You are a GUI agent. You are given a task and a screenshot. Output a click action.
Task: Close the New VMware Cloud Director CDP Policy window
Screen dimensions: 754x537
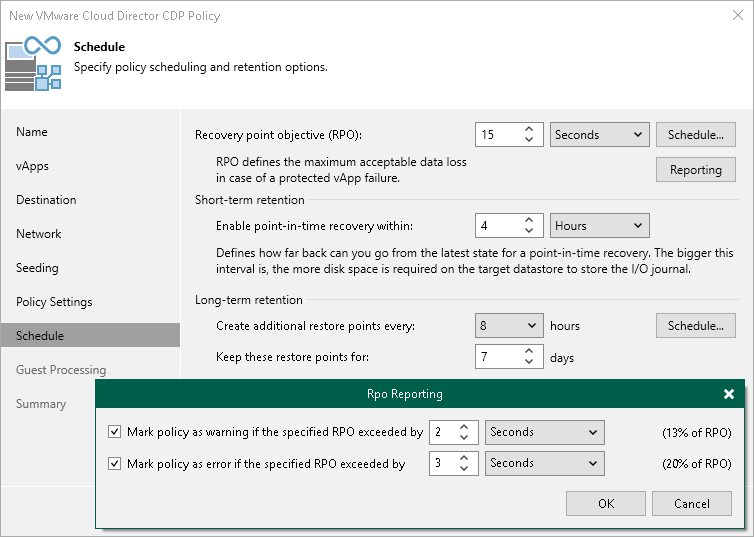click(x=738, y=15)
